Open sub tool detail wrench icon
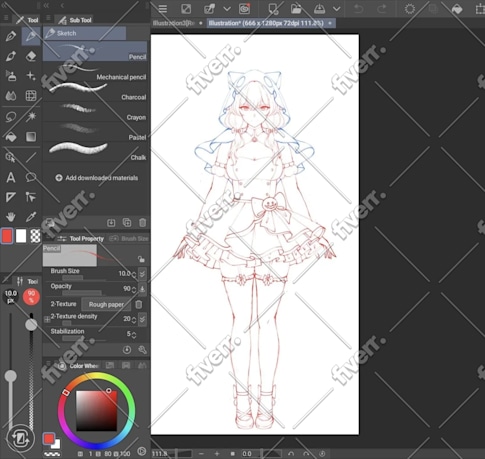This screenshot has width=485, height=459. pos(143,350)
